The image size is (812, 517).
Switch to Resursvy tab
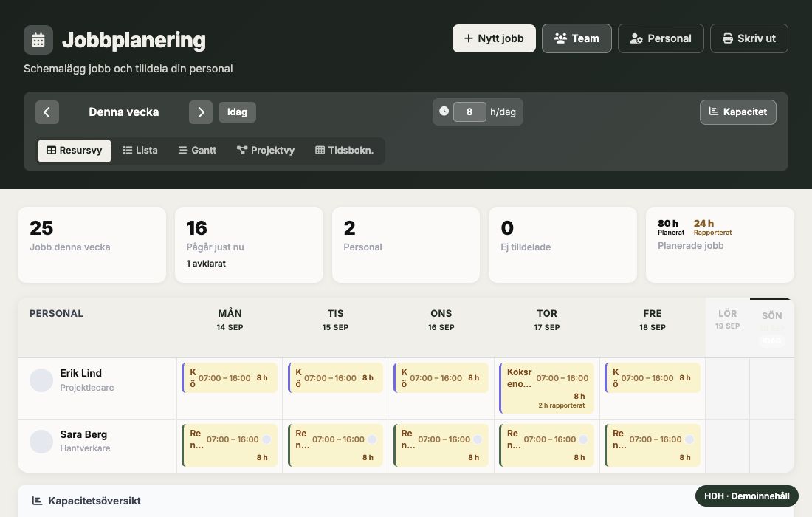click(x=75, y=150)
